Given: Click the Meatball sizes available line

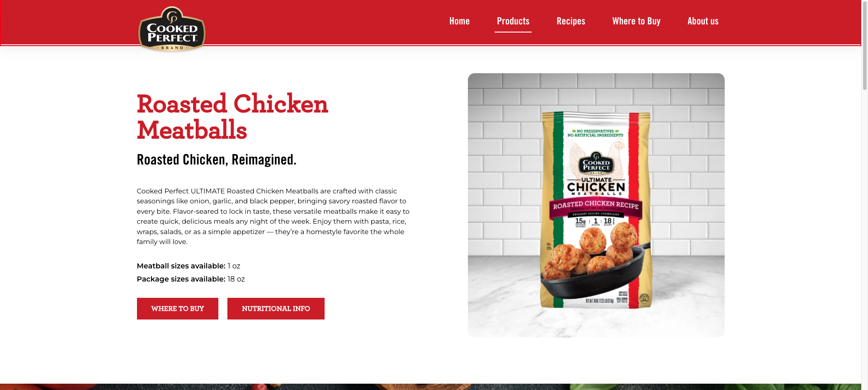Looking at the screenshot, I should (x=189, y=266).
